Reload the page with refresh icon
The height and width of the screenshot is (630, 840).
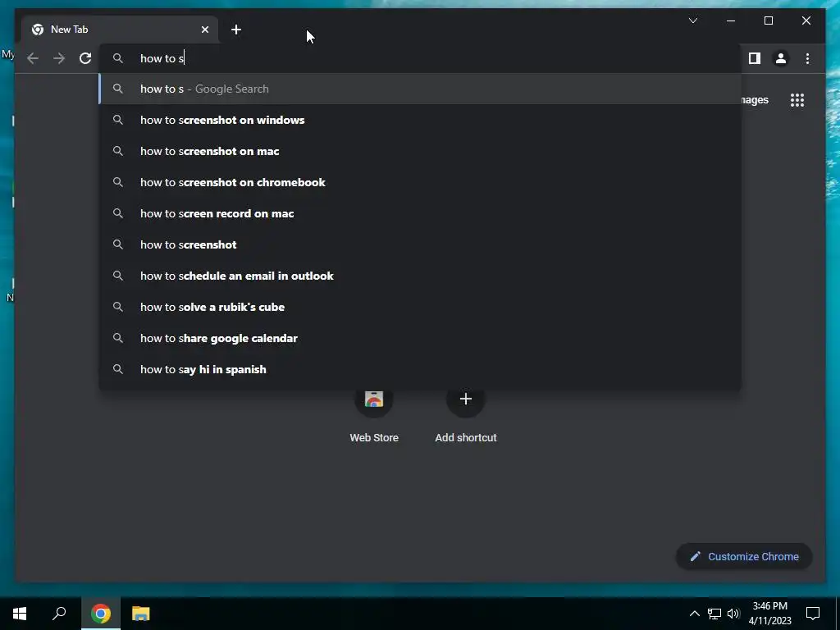point(85,58)
